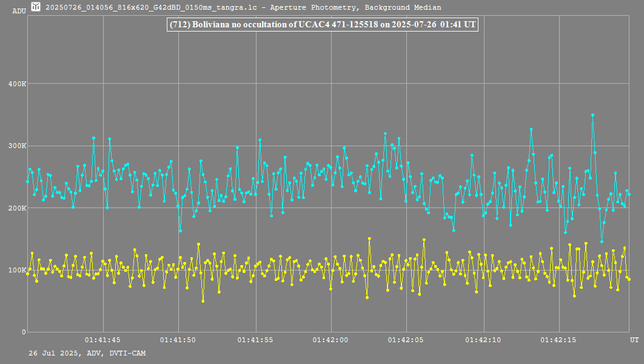This screenshot has width=644, height=364.
Task: Click the highest yellow curve peak near 150K
Action: click(x=369, y=238)
